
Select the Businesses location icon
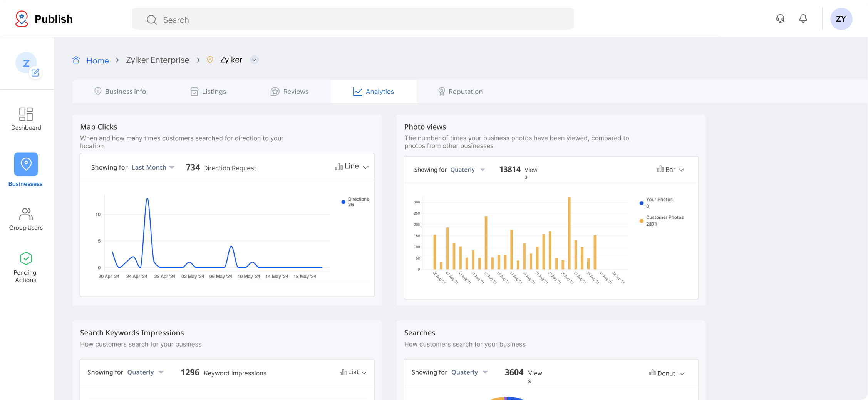(x=26, y=164)
